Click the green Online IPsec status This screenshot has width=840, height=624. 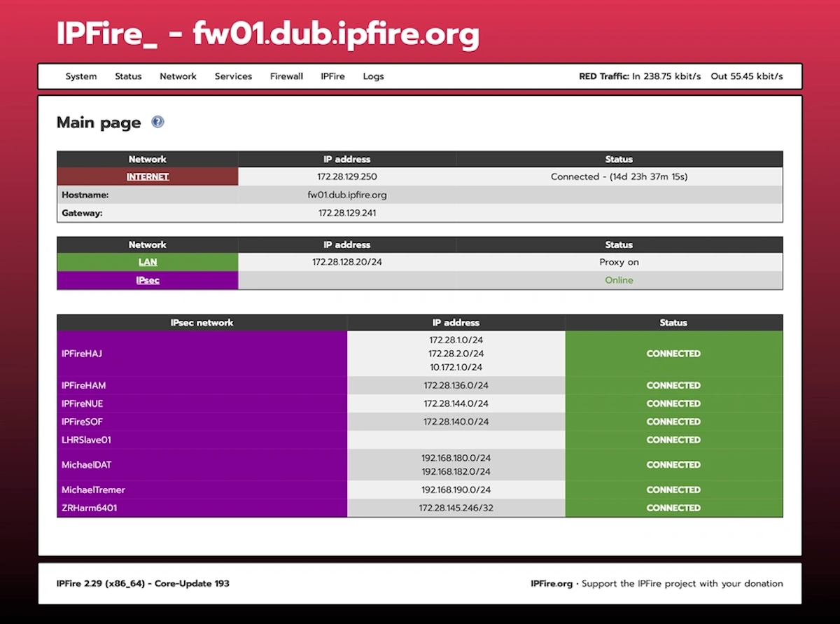click(619, 280)
